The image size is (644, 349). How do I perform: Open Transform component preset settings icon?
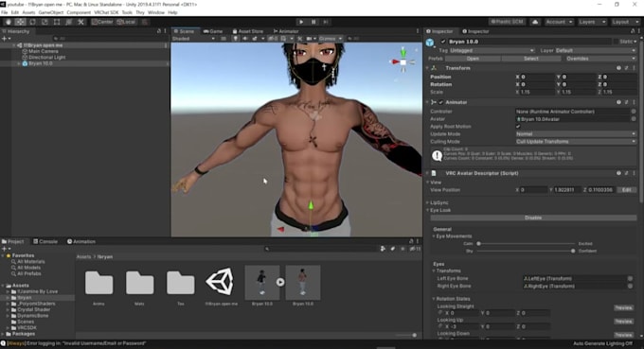[x=626, y=68]
